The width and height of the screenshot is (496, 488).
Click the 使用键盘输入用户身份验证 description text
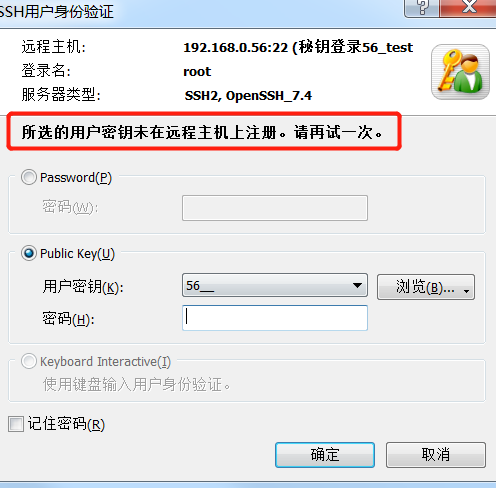[136, 384]
